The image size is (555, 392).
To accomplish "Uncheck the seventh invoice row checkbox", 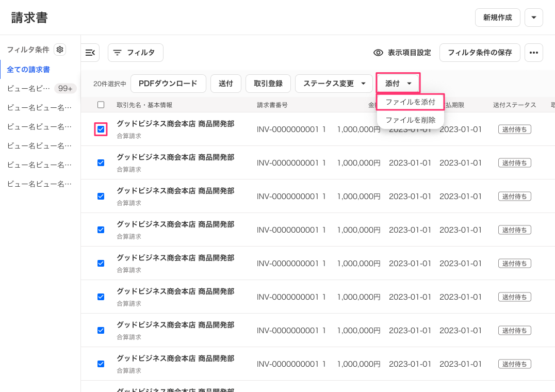I will click(x=101, y=331).
